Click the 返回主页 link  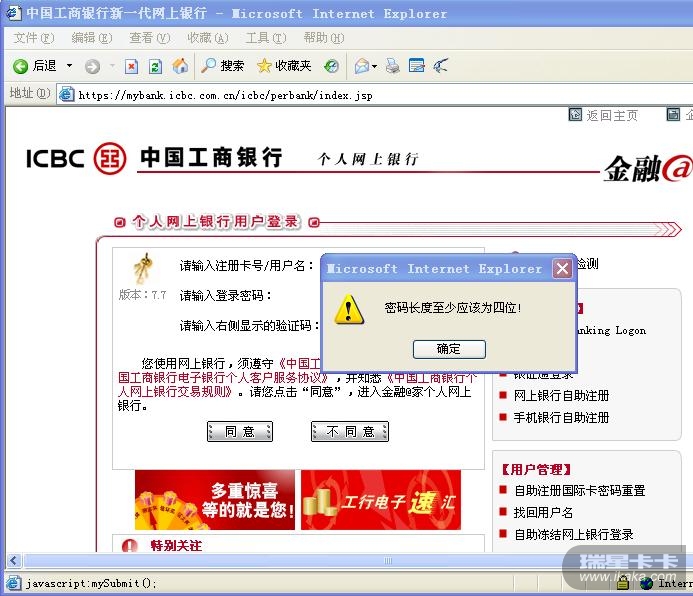click(612, 116)
